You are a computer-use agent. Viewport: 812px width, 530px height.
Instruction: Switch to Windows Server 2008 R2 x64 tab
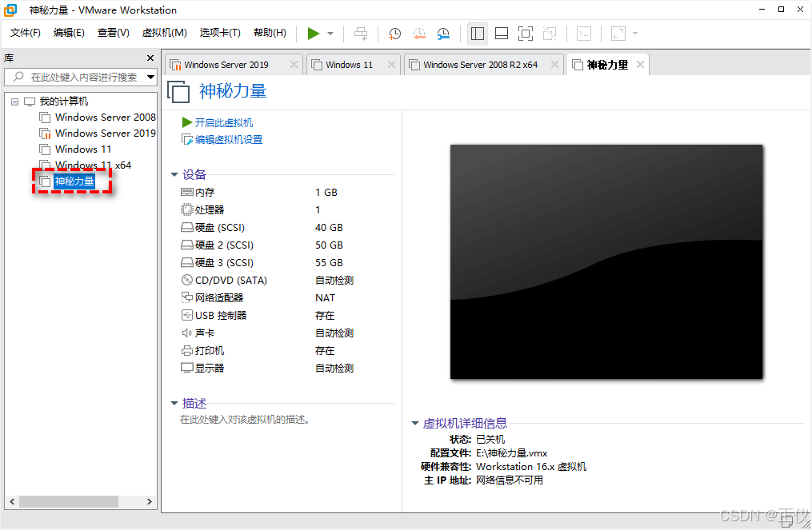click(480, 65)
